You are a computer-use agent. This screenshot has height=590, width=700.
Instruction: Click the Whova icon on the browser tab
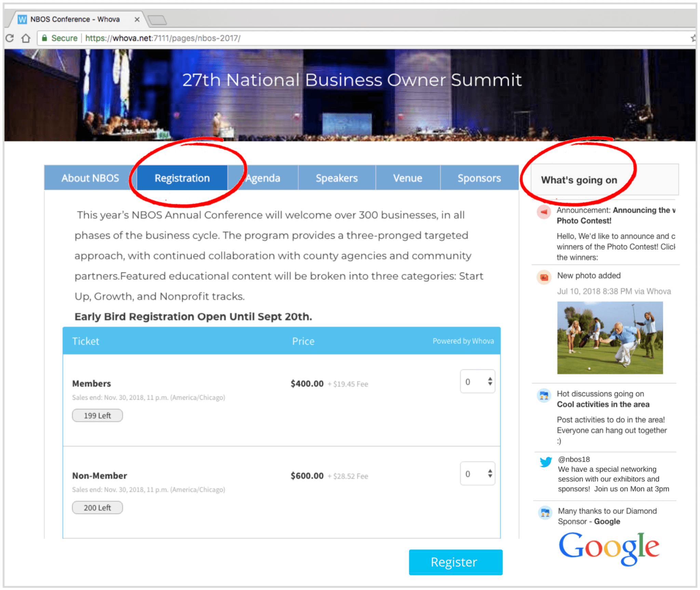pyautogui.click(x=22, y=19)
